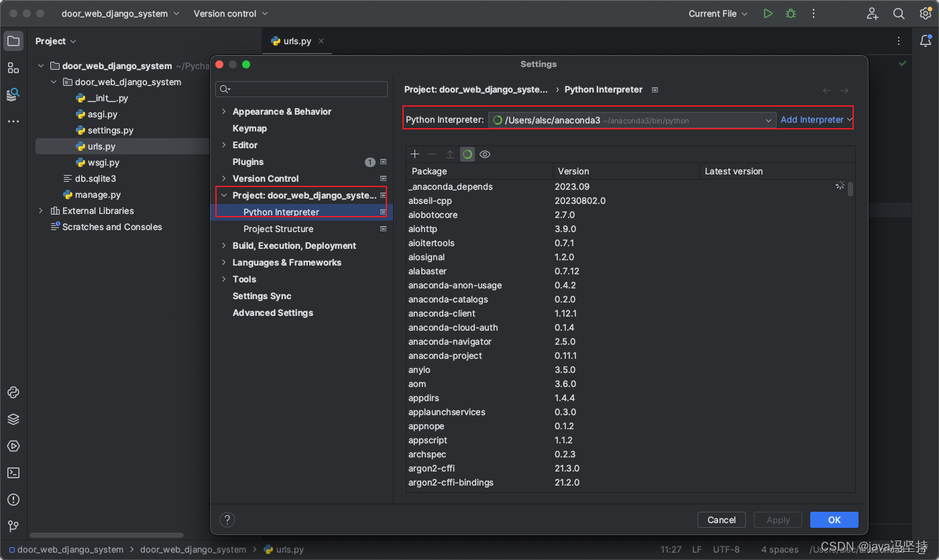Toggle Show early releases eye icon

pos(485,154)
